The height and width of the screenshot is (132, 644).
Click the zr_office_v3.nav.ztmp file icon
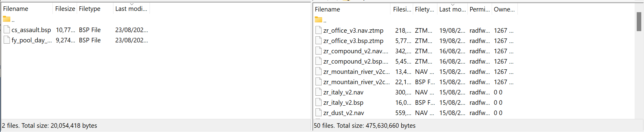pyautogui.click(x=319, y=30)
